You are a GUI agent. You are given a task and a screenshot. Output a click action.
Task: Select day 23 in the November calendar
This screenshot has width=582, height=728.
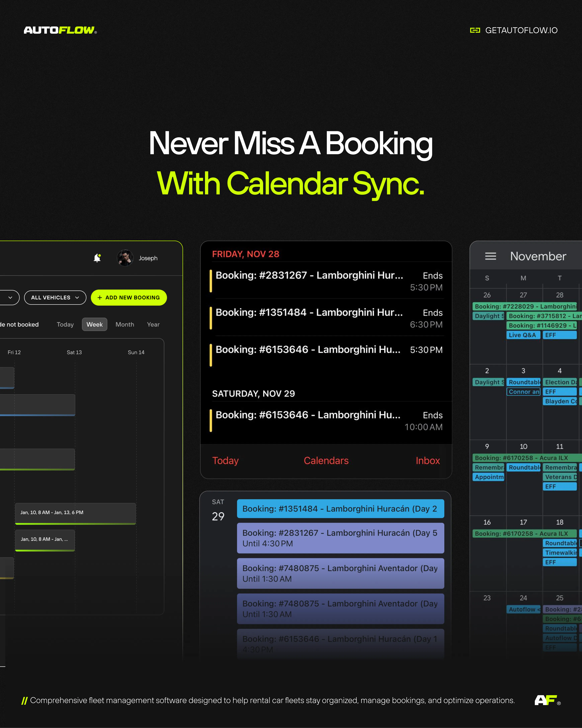coord(487,598)
